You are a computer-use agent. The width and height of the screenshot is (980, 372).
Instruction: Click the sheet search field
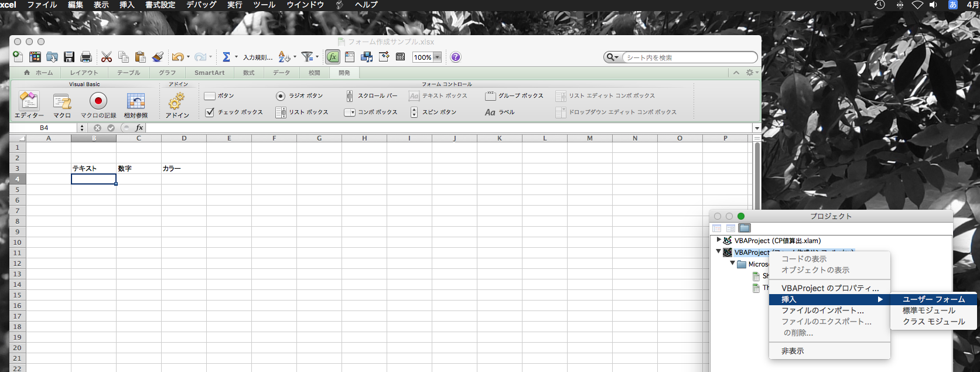(x=688, y=57)
